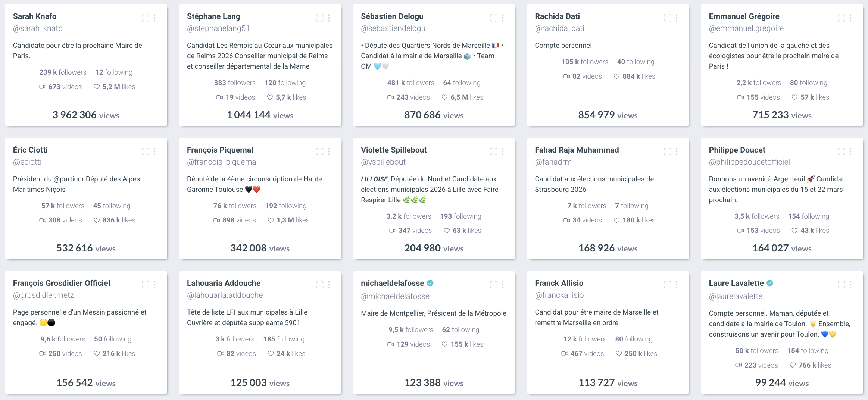Open kebab menu on michaeldelafosse card
Screen dimensions: 868x400
pyautogui.click(x=503, y=285)
